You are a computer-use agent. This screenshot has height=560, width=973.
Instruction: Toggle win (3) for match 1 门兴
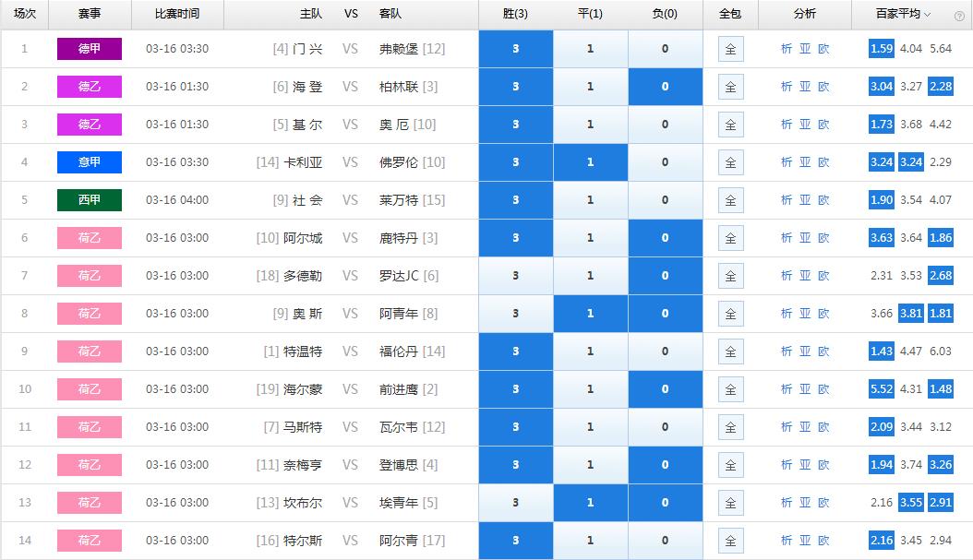point(516,49)
